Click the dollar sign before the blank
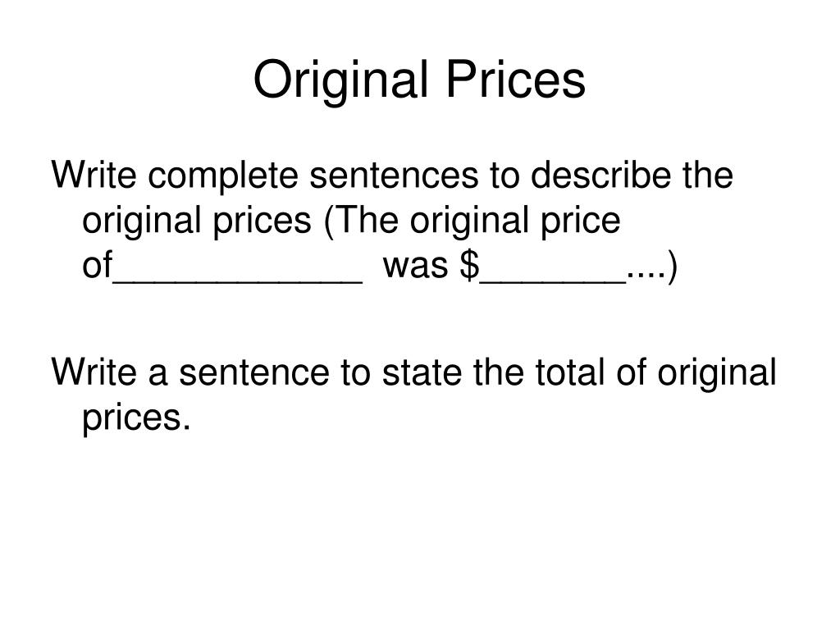Screen dimensions: 840x630 470,265
